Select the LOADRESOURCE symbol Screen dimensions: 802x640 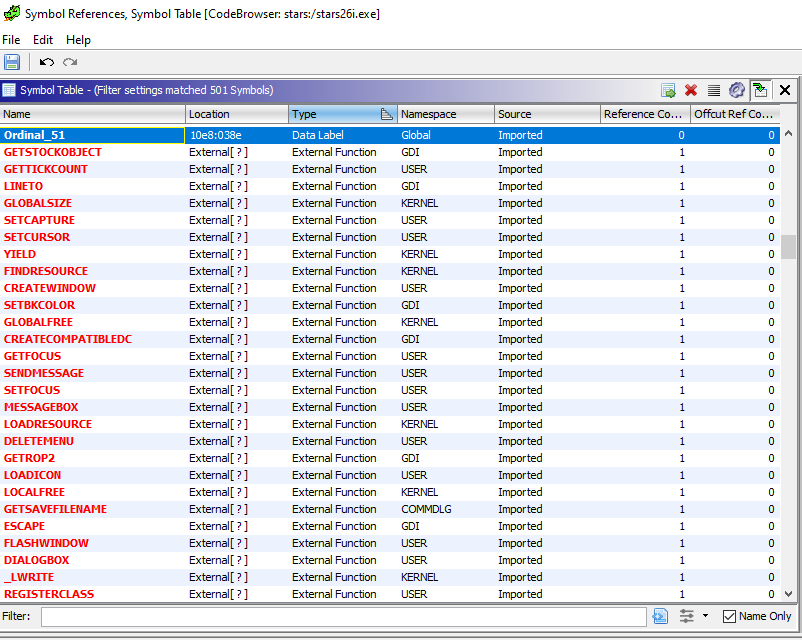[48, 424]
